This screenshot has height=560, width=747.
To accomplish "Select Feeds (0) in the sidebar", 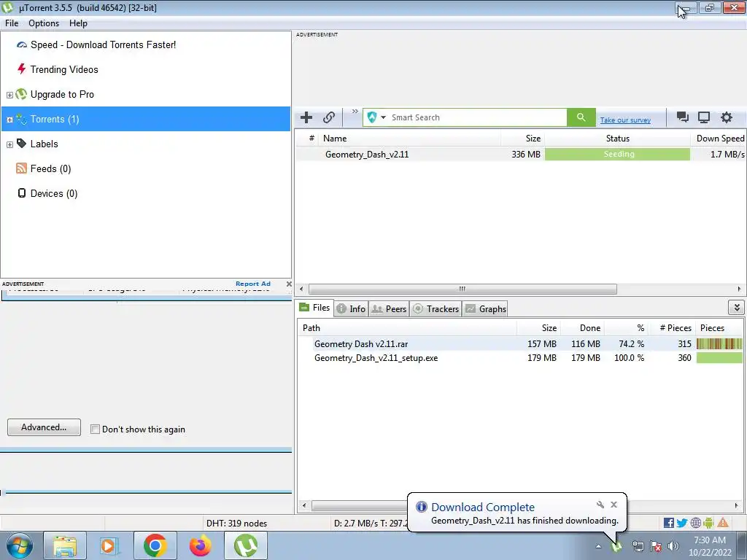I will [50, 168].
